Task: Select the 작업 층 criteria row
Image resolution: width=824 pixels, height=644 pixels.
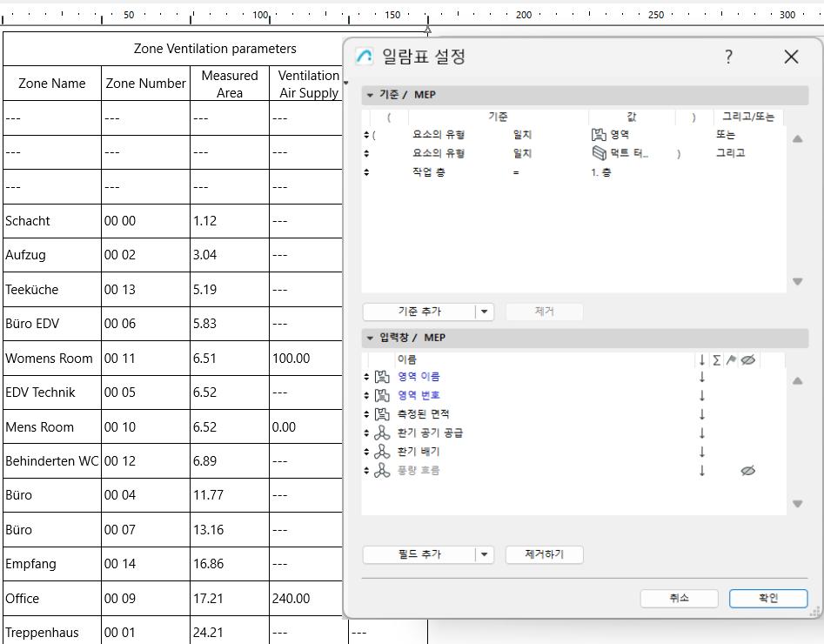Action: (574, 172)
